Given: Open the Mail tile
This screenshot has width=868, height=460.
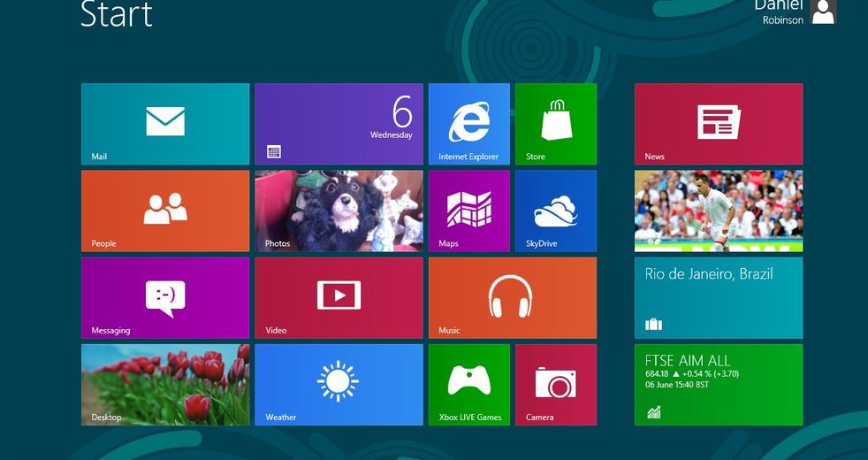Looking at the screenshot, I should [165, 124].
